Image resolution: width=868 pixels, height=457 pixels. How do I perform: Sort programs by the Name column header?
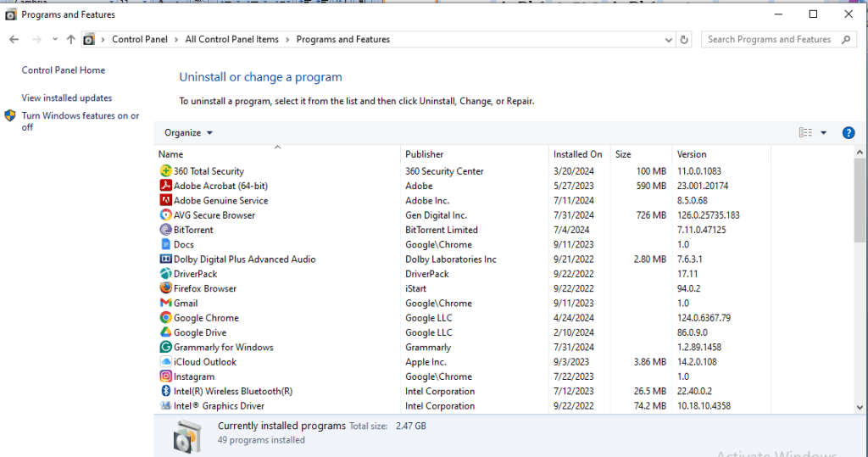(171, 154)
